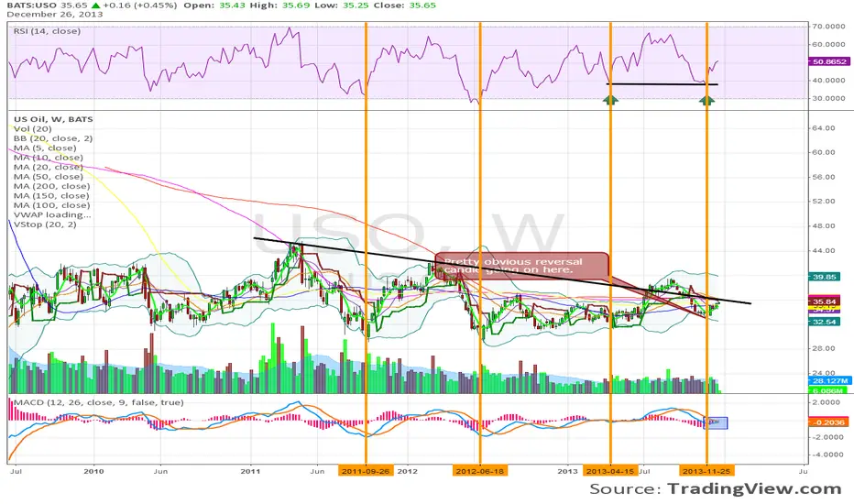The image size is (854, 504).
Task: Click the 2010 time axis label
Action: point(93,471)
